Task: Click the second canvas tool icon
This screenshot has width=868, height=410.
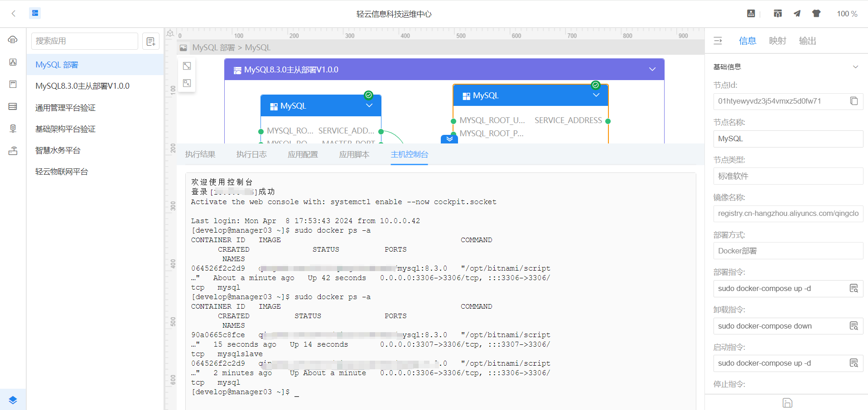Action: (187, 83)
